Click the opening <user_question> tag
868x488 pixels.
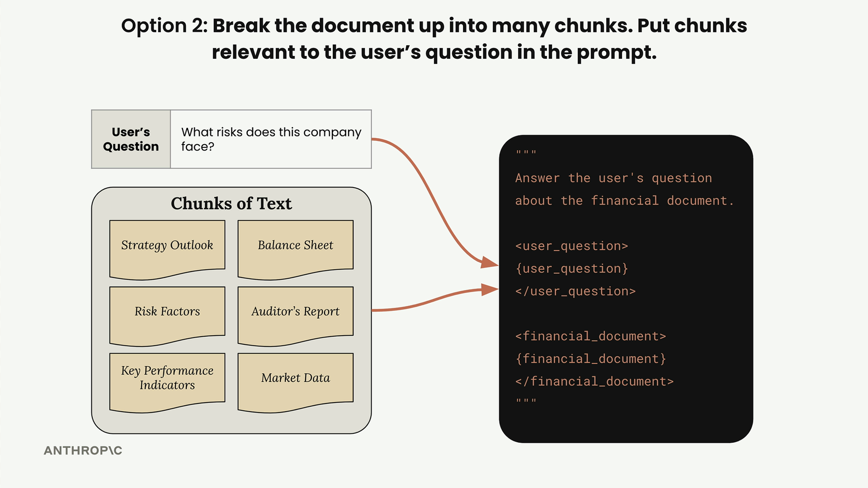572,246
